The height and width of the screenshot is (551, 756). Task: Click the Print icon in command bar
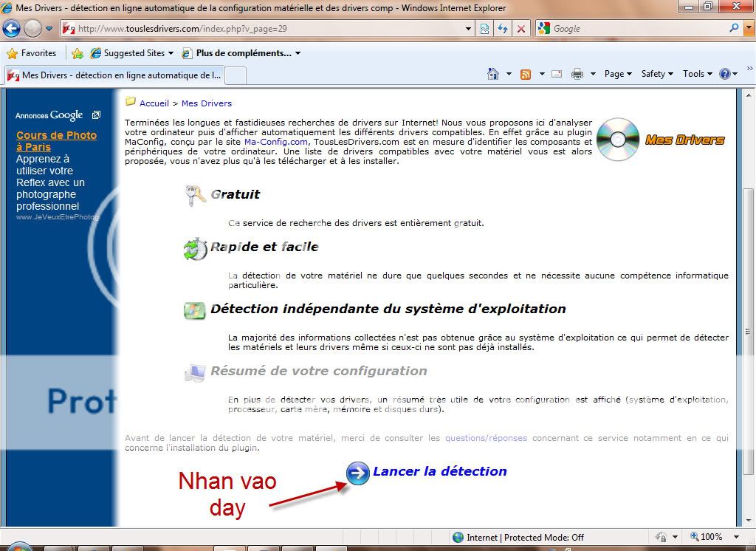tap(577, 74)
